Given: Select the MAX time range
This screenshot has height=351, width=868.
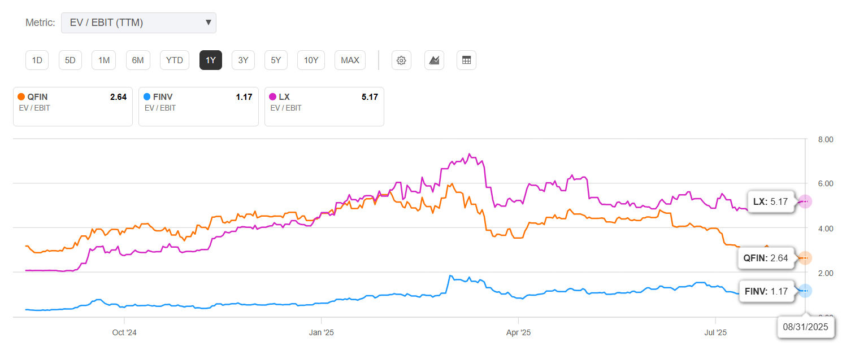Looking at the screenshot, I should 350,60.
